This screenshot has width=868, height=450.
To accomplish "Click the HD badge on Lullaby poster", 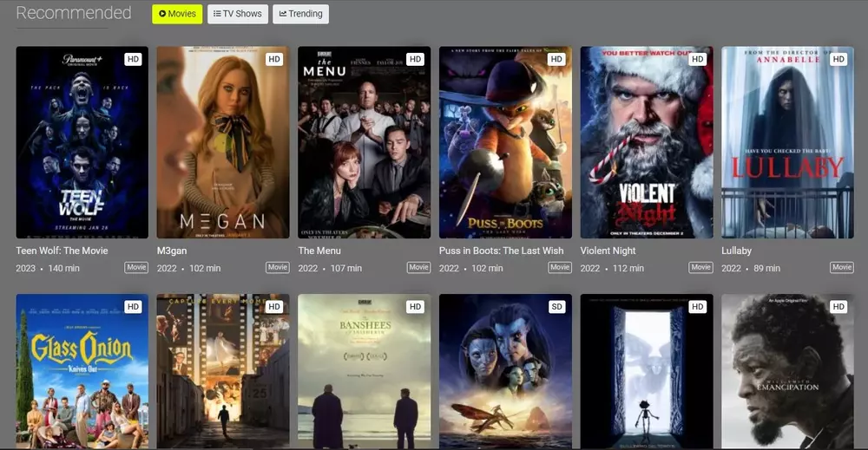I will (838, 59).
